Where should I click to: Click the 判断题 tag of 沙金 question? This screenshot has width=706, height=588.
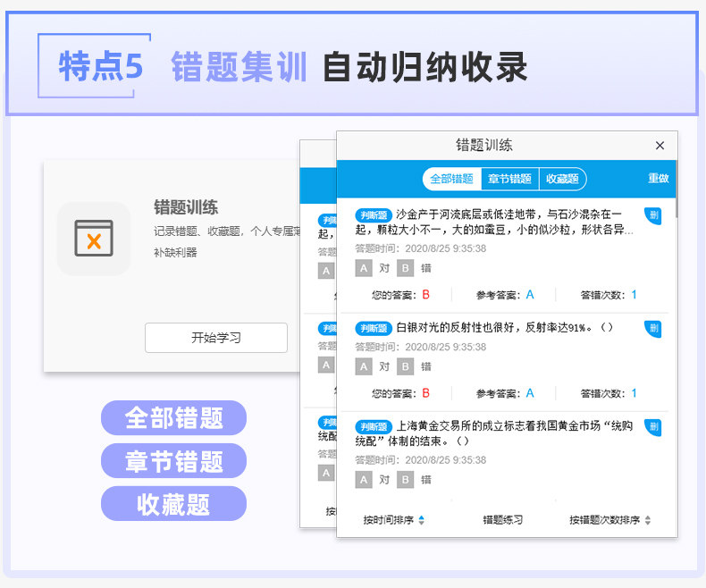point(374,215)
